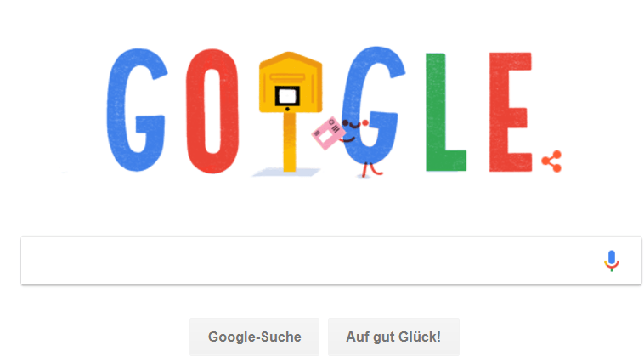Click the red legs of the G character
Viewport: 644px width, 362px height.
click(371, 169)
